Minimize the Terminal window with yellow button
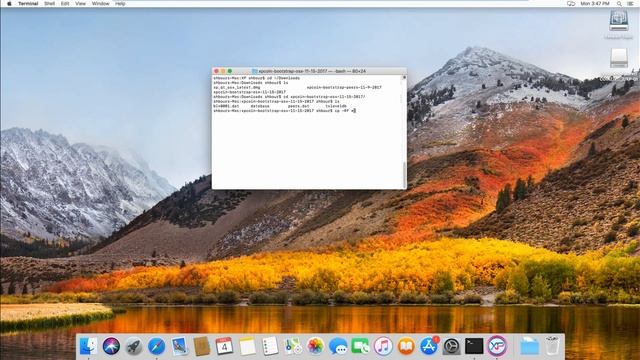Image resolution: width=640 pixels, height=360 pixels. coord(223,71)
